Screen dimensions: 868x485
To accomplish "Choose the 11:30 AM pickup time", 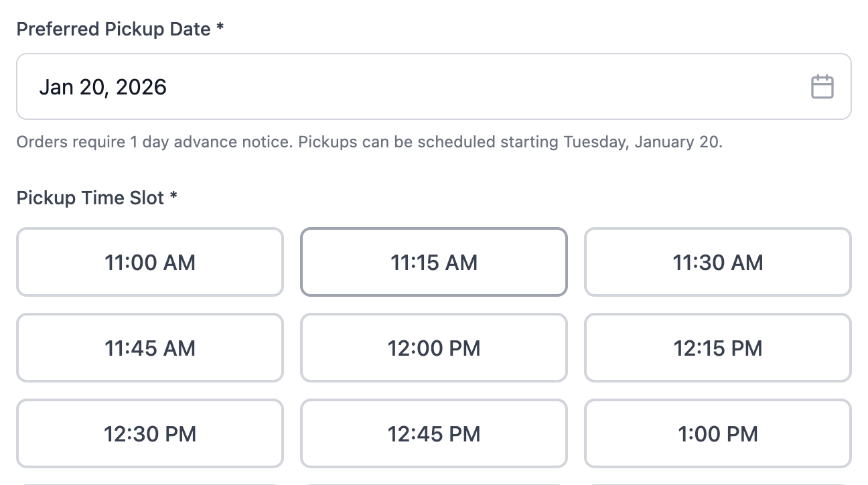I will (718, 262).
